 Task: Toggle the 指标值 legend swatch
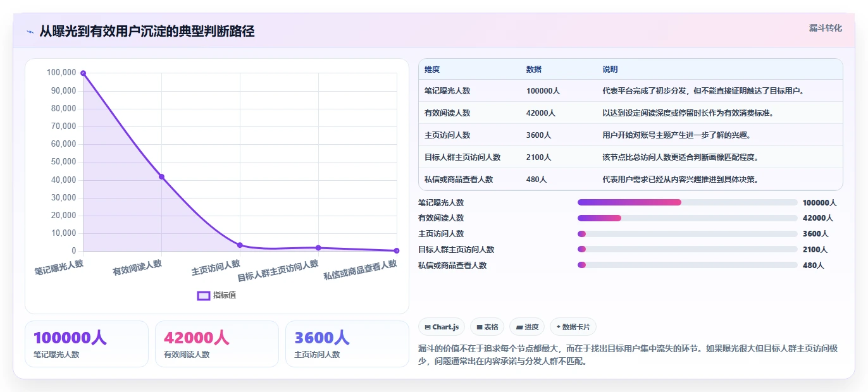[204, 295]
